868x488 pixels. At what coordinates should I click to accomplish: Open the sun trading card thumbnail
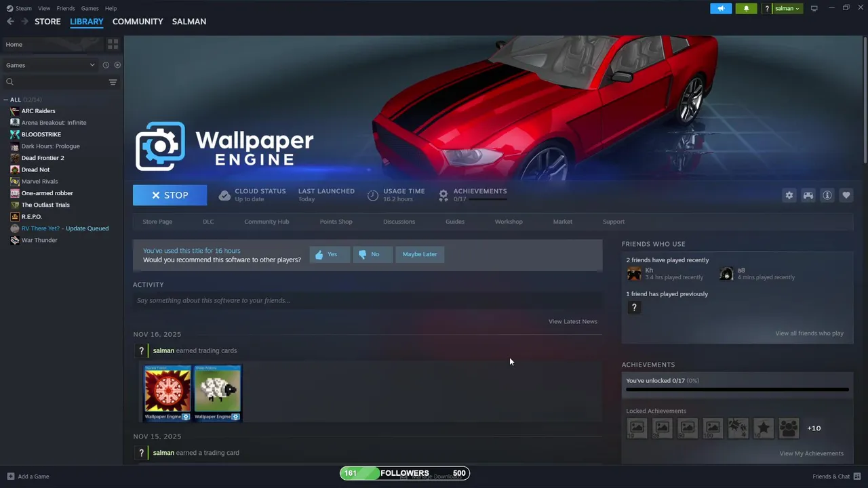167,393
